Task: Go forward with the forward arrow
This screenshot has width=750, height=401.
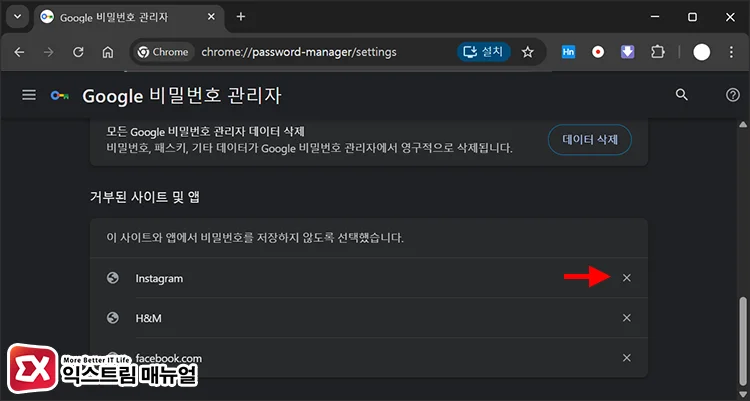Action: click(x=49, y=52)
